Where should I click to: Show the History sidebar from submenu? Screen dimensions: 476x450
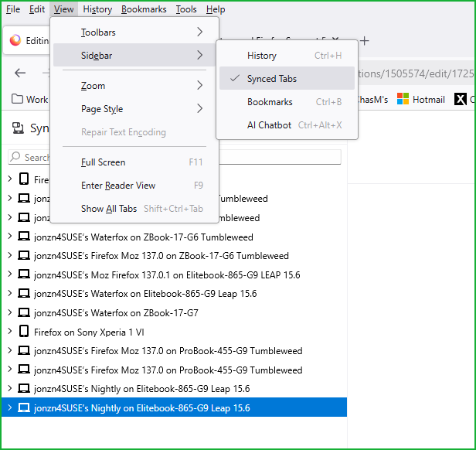coord(287,56)
